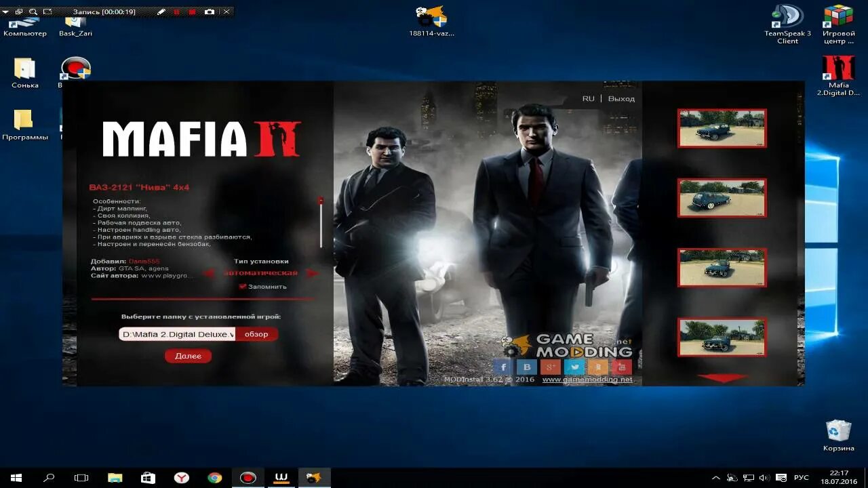
Task: Click the автоматическая install type label
Action: point(260,273)
